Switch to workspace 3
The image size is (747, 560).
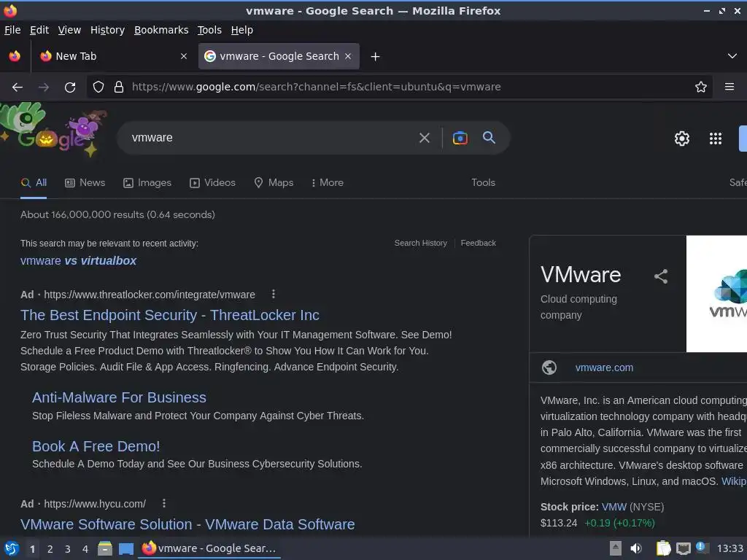point(68,549)
